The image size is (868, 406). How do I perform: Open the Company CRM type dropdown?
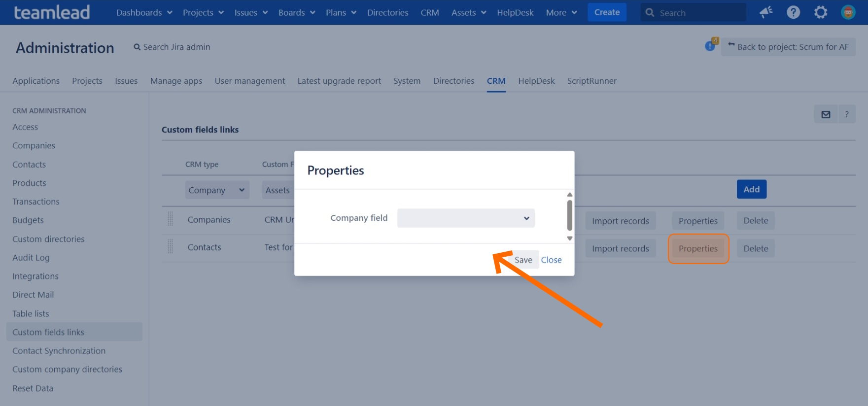coord(217,190)
